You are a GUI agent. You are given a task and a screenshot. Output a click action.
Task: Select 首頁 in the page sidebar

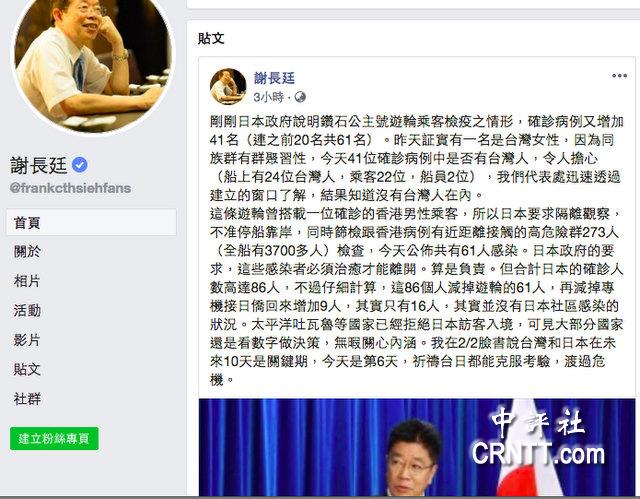91,222
